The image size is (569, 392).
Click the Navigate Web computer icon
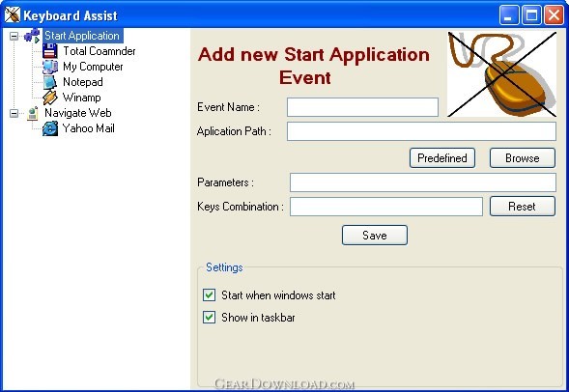[33, 113]
